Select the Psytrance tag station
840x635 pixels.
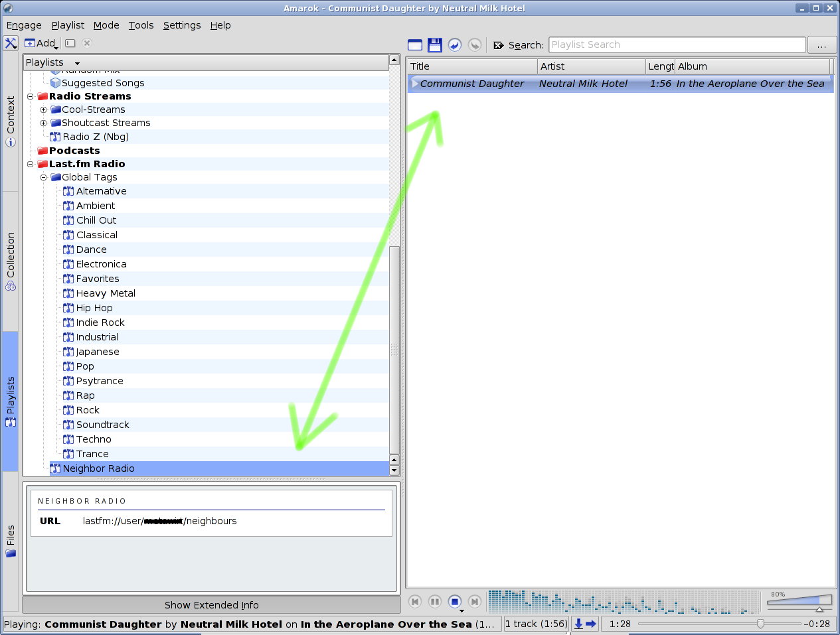100,381
